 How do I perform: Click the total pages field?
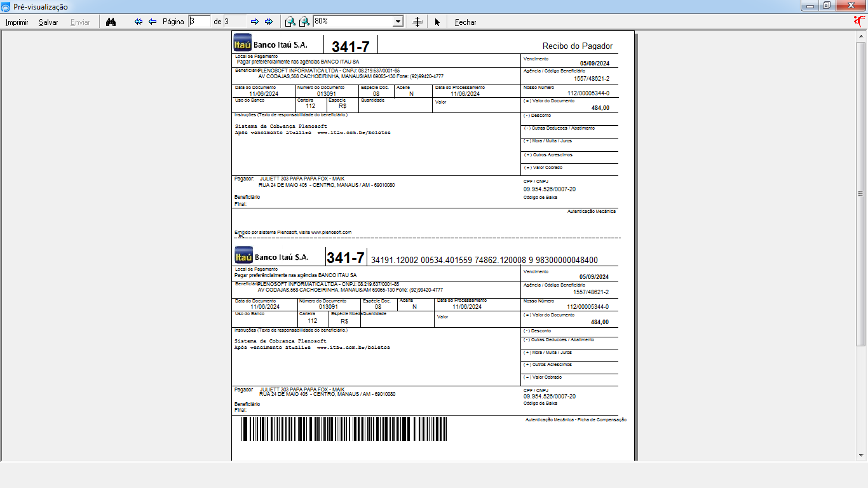[234, 21]
